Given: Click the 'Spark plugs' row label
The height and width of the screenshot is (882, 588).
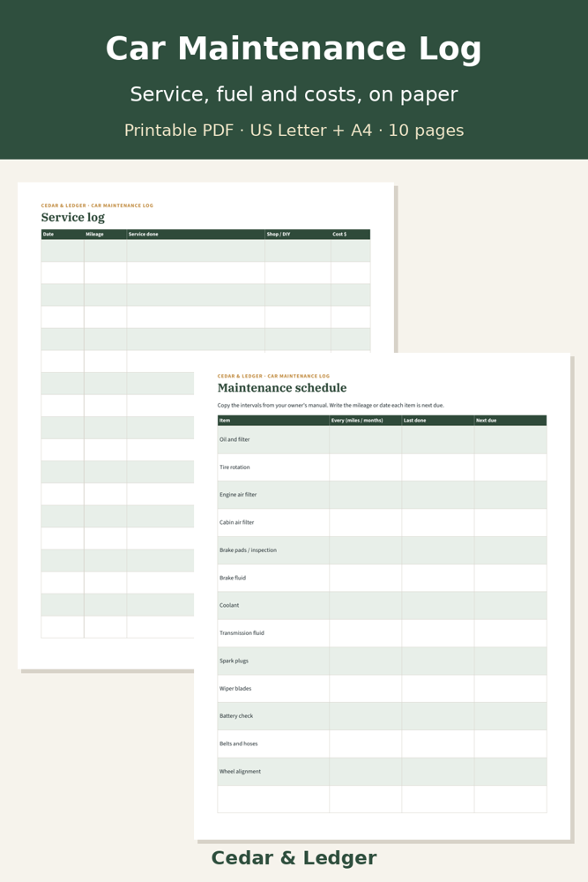Looking at the screenshot, I should tap(234, 661).
